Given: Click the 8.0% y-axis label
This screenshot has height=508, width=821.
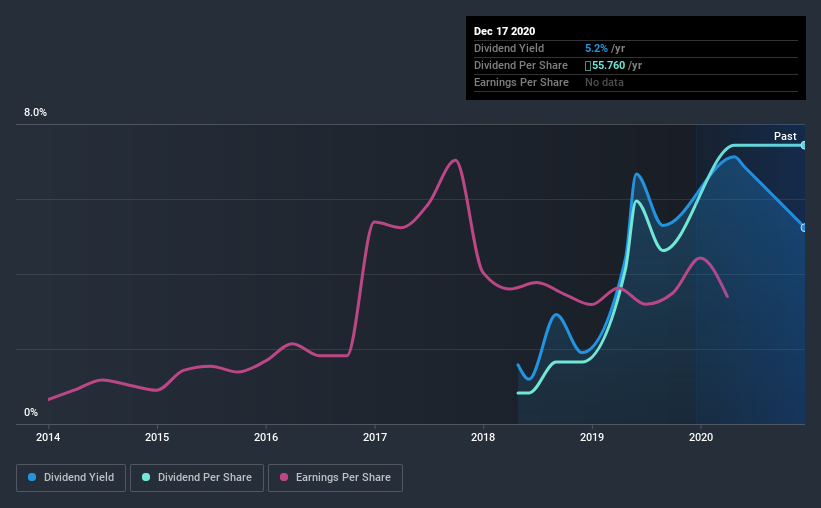Looking at the screenshot, I should [x=35, y=112].
